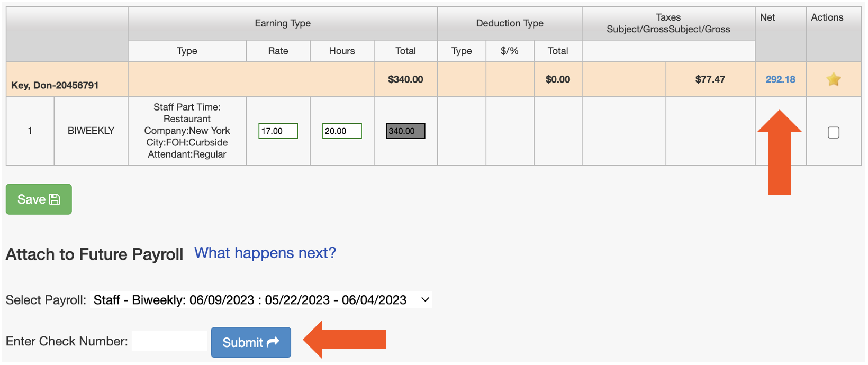This screenshot has width=868, height=365.
Task: Click the Deduction Type column header
Action: coord(509,23)
